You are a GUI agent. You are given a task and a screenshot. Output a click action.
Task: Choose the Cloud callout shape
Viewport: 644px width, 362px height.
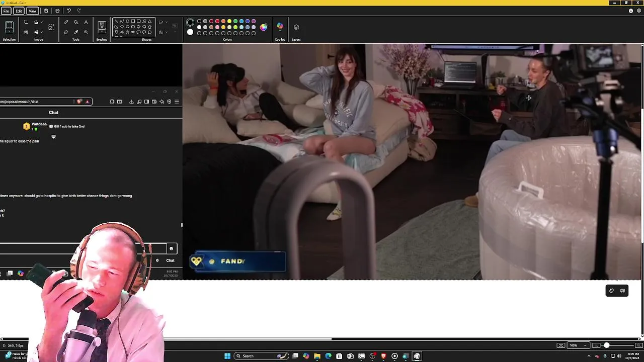(149, 32)
